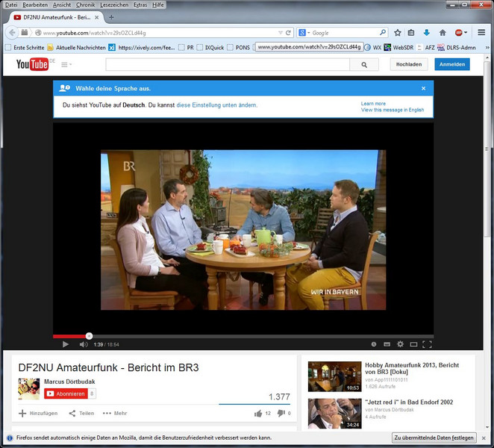Click into the YouTube search field

tap(228, 65)
